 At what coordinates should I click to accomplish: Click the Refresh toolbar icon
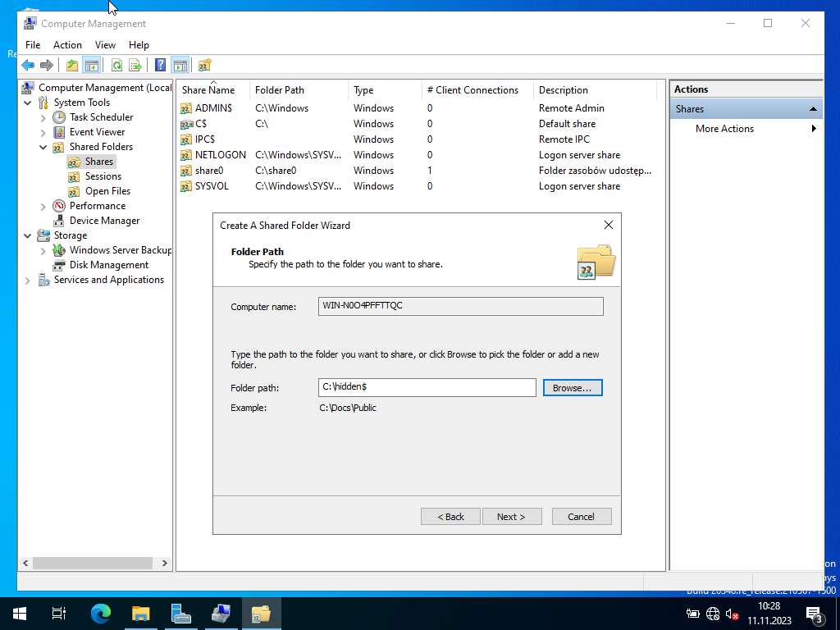click(x=116, y=66)
